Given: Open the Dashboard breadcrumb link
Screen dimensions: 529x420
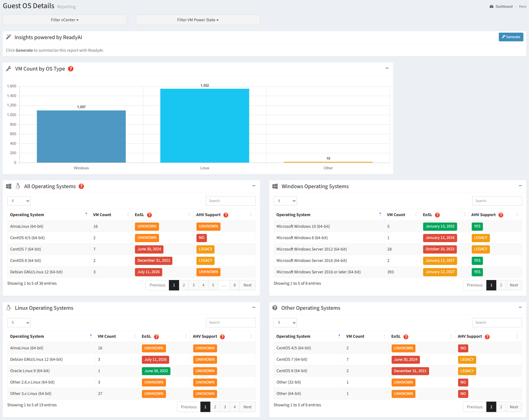Looking at the screenshot, I should [504, 7].
